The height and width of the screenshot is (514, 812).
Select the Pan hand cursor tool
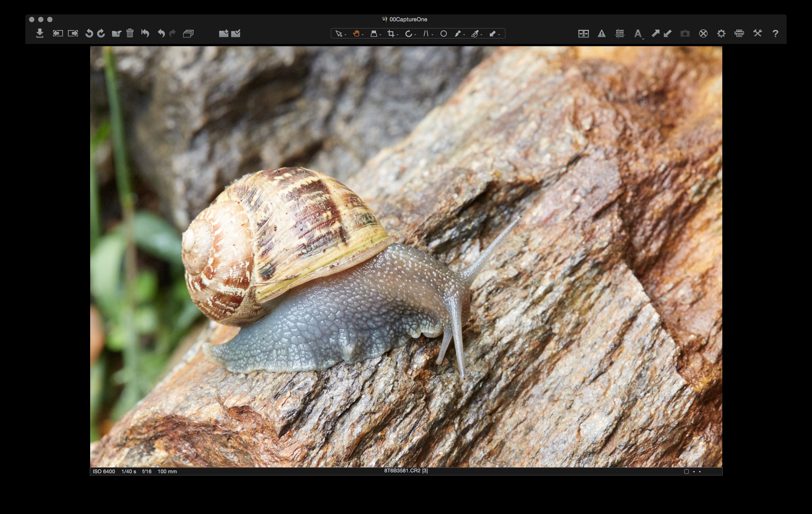[x=356, y=34]
